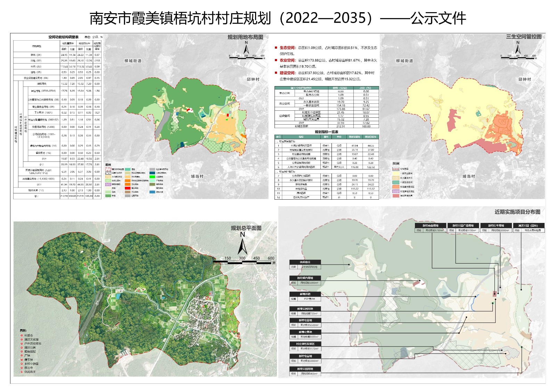Screen dimensions: 556x392
Task: Click the red 建设空间 heading text
Action: (x=287, y=73)
